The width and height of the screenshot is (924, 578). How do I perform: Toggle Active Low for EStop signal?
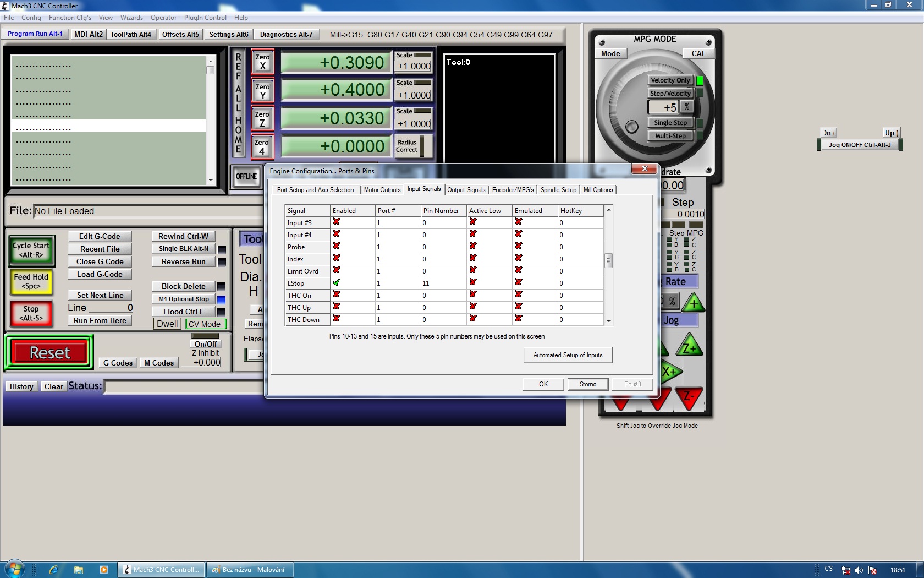472,283
